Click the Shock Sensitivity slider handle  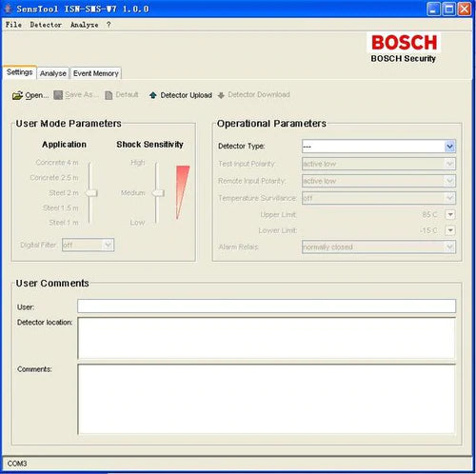point(158,193)
